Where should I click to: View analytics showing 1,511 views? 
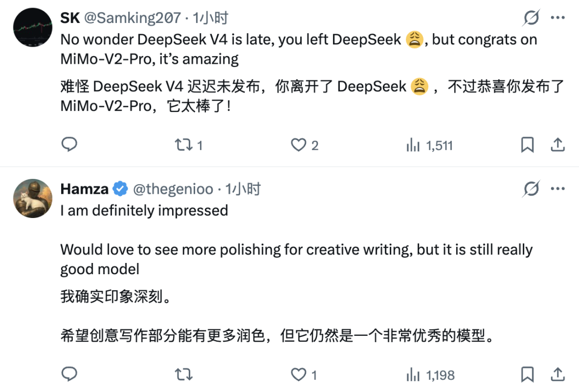(413, 145)
